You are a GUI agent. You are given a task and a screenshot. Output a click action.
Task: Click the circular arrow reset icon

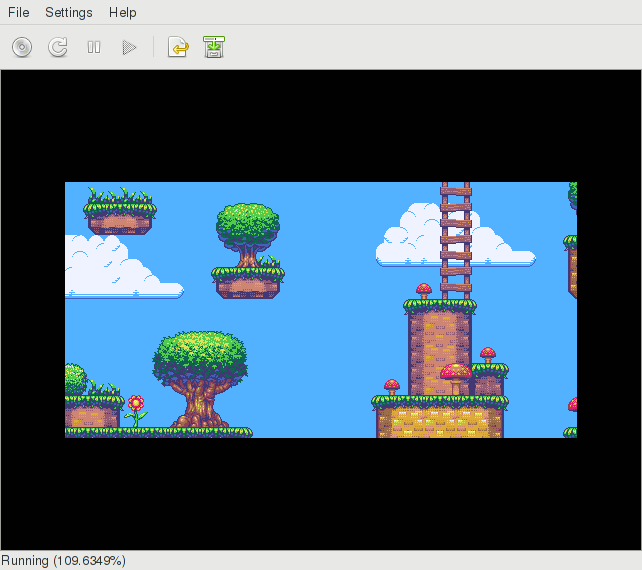coord(58,47)
